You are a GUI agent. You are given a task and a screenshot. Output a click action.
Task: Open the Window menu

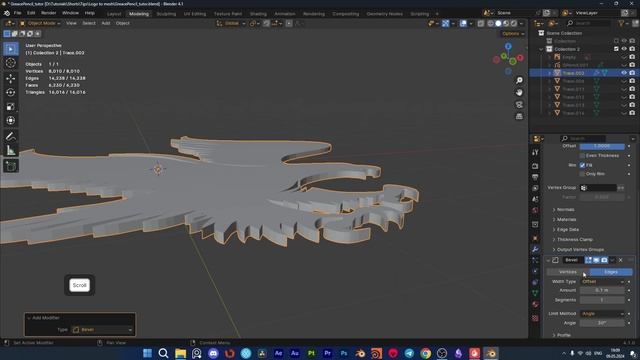coord(70,13)
